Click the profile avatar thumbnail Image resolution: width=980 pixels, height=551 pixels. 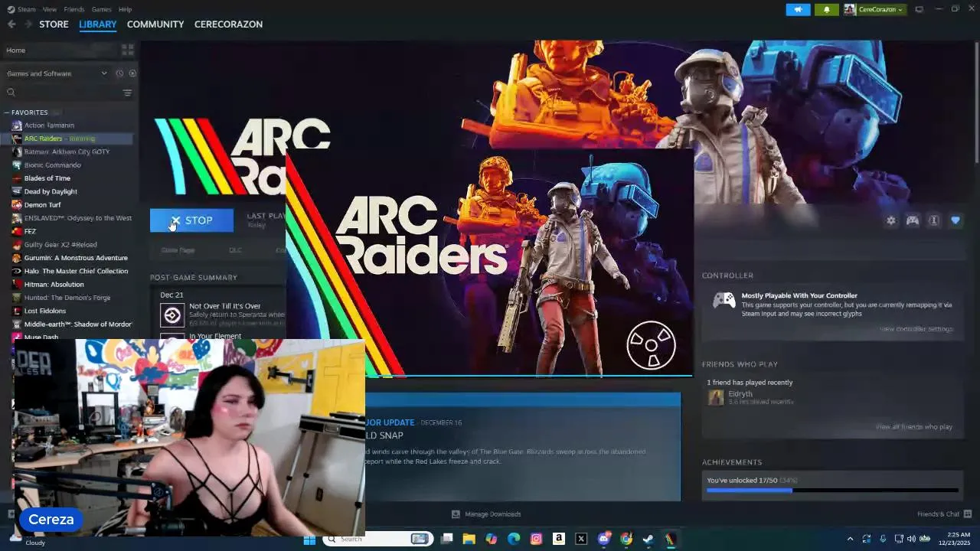(x=850, y=9)
